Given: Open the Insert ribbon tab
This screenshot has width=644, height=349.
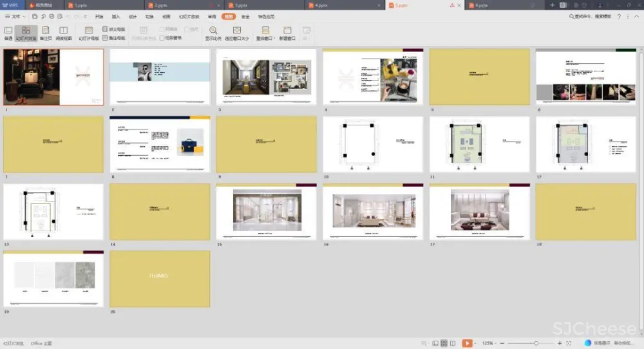Looking at the screenshot, I should (116, 16).
